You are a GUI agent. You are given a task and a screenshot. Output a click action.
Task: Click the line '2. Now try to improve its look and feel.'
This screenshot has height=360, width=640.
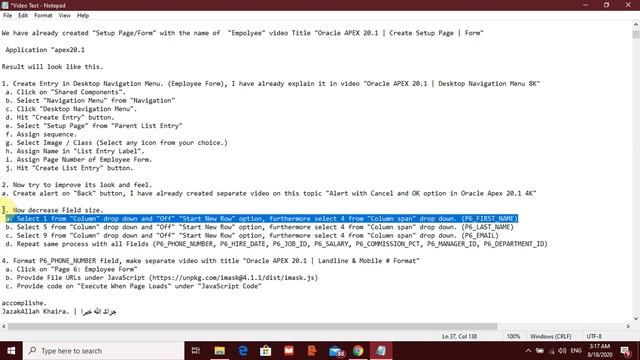pyautogui.click(x=77, y=185)
